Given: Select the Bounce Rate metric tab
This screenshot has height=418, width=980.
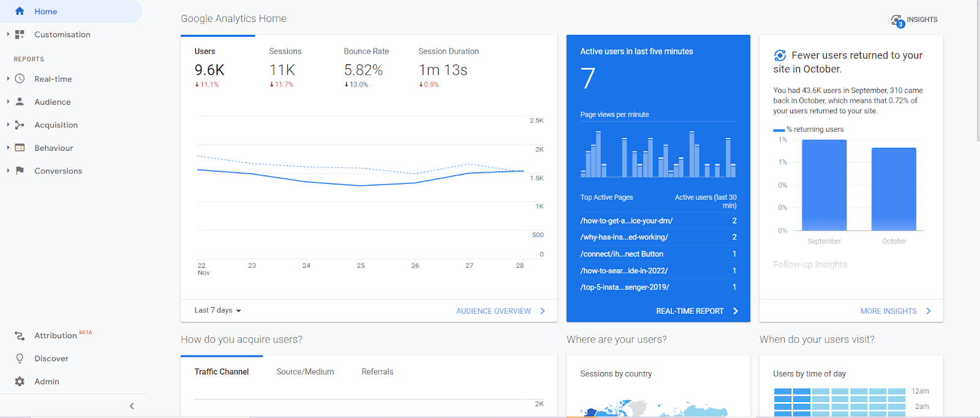Looking at the screenshot, I should click(x=367, y=66).
